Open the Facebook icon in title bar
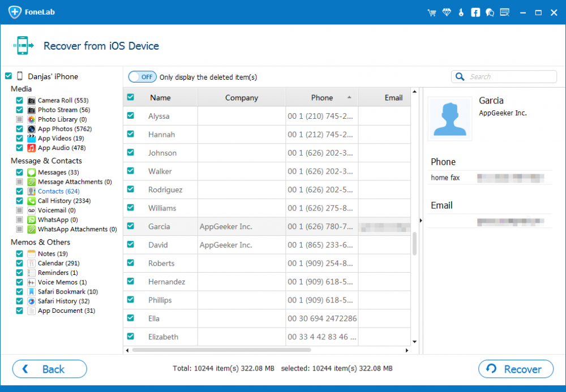 point(475,12)
